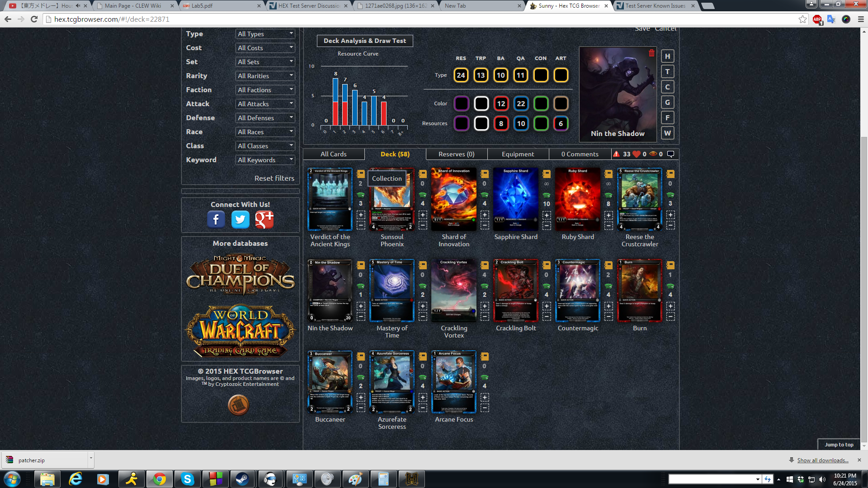Remove one Countermagic from deck
This screenshot has width=868, height=488.
(609, 316)
